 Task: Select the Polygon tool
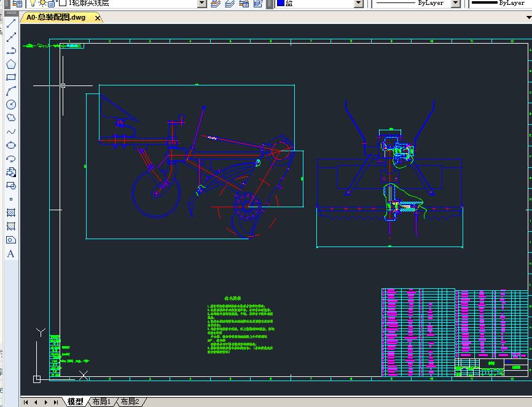tap(10, 64)
